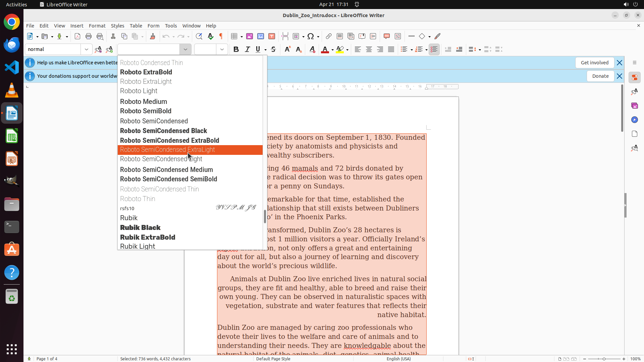Click the Strikethrough icon
The width and height of the screenshot is (644, 362).
273,49
